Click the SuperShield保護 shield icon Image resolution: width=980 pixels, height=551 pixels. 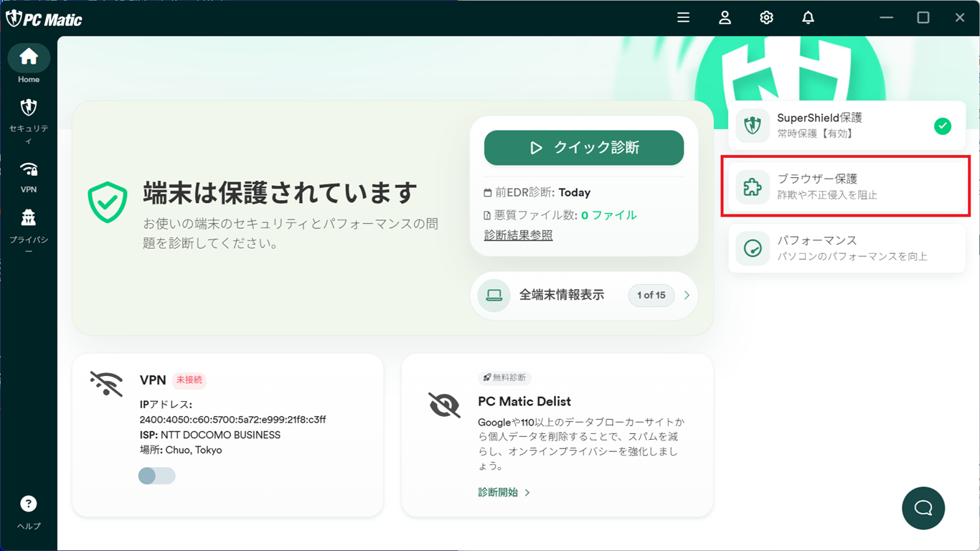pos(753,126)
